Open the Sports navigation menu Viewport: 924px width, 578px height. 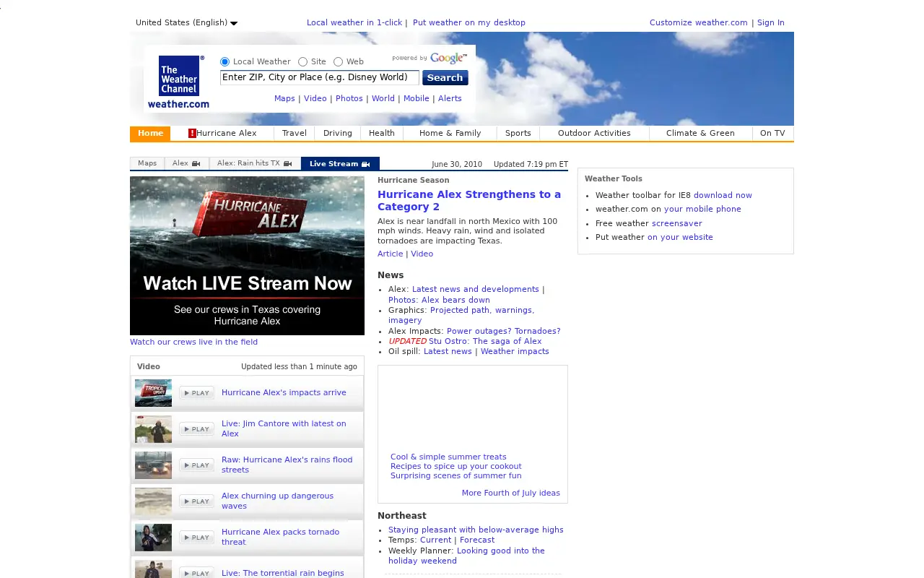[x=518, y=133]
